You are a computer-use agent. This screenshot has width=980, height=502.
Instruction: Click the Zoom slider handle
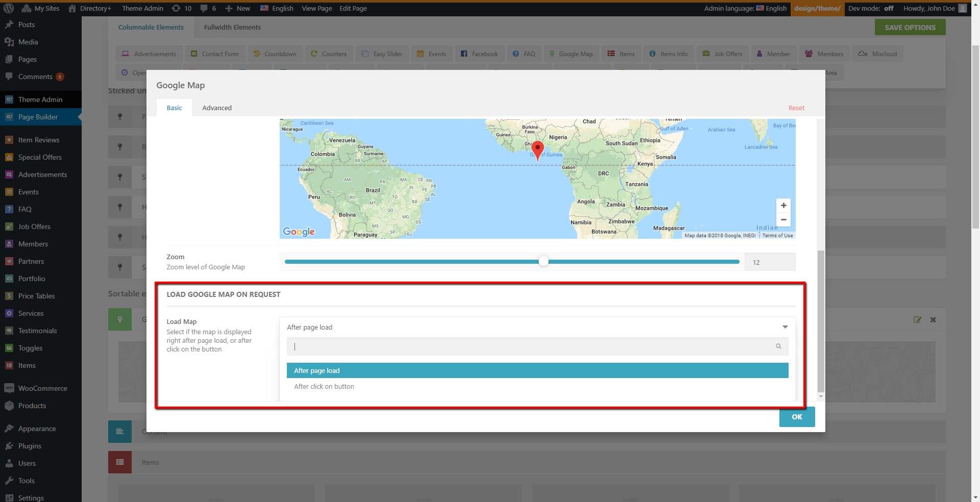(x=544, y=262)
